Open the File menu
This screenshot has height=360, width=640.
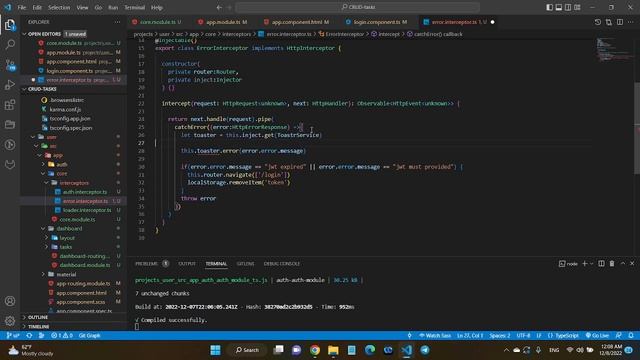pos(22,7)
